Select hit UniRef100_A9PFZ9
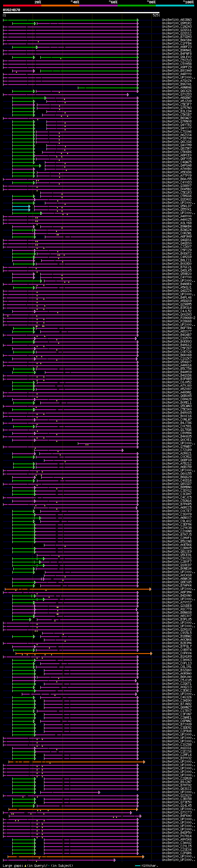The width and height of the screenshot is (197, 868). click(177, 67)
